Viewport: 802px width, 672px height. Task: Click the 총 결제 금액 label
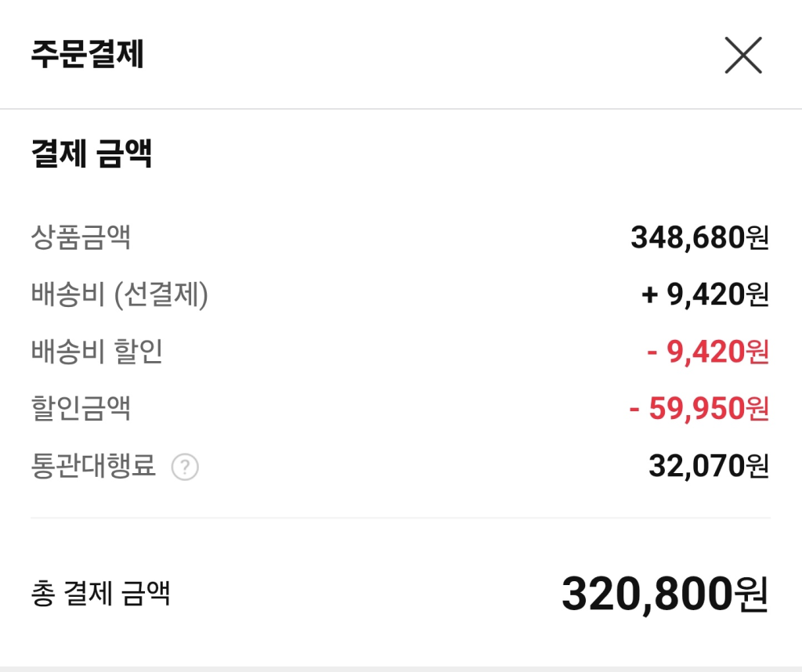tap(100, 594)
